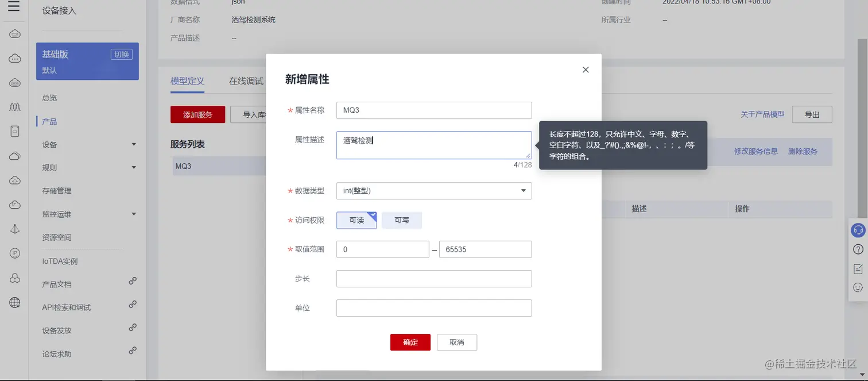Screen dimensions: 868x381
Task: Click the link icon beside 论坛求助
Action: point(133,350)
